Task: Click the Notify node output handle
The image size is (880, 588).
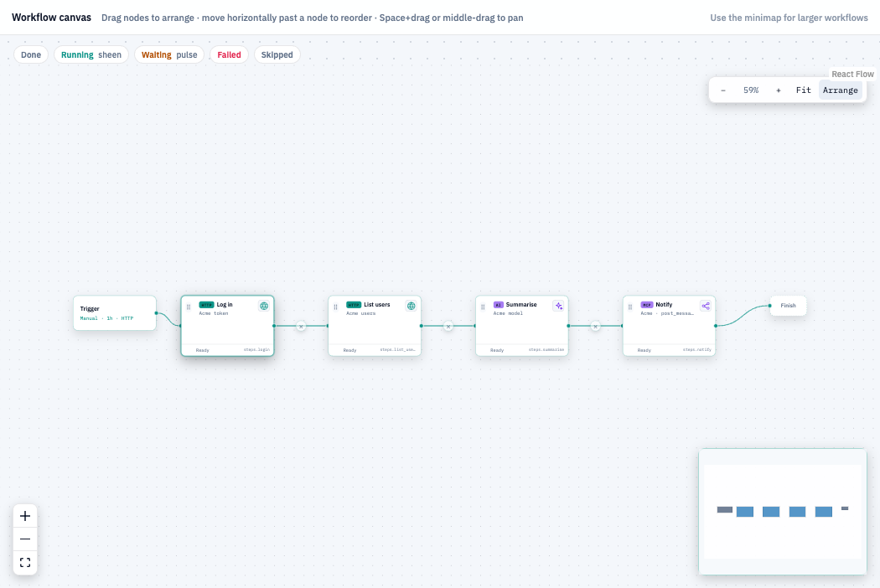Action: [x=716, y=326]
